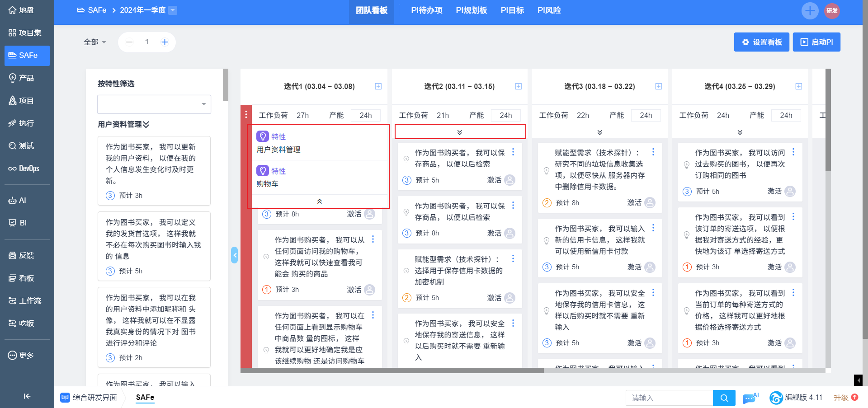
Task: Collapse the 迭代1 feature list chevron
Action: click(319, 202)
